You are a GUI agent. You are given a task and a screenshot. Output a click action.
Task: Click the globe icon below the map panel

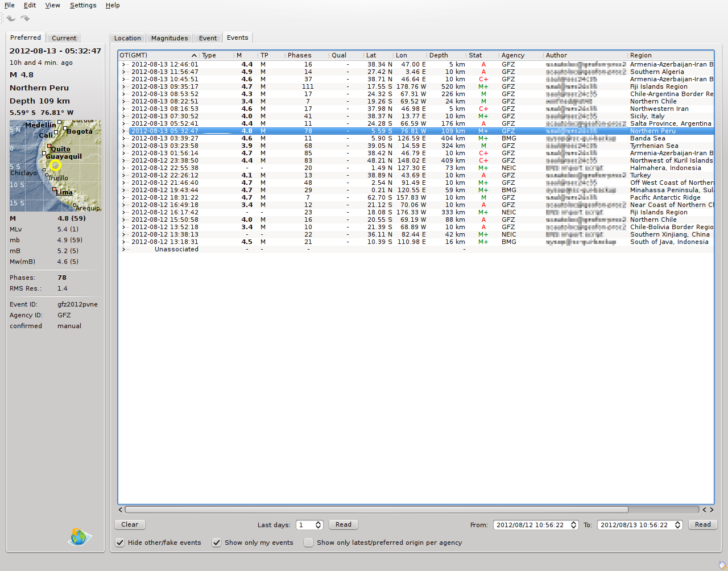click(79, 536)
